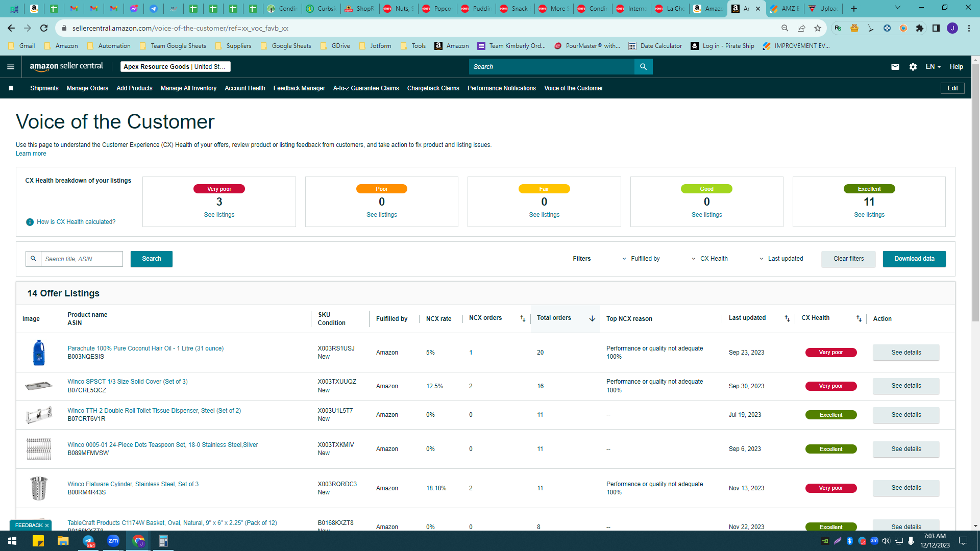Bookmark this page with star icon
The height and width of the screenshot is (551, 980).
818,28
